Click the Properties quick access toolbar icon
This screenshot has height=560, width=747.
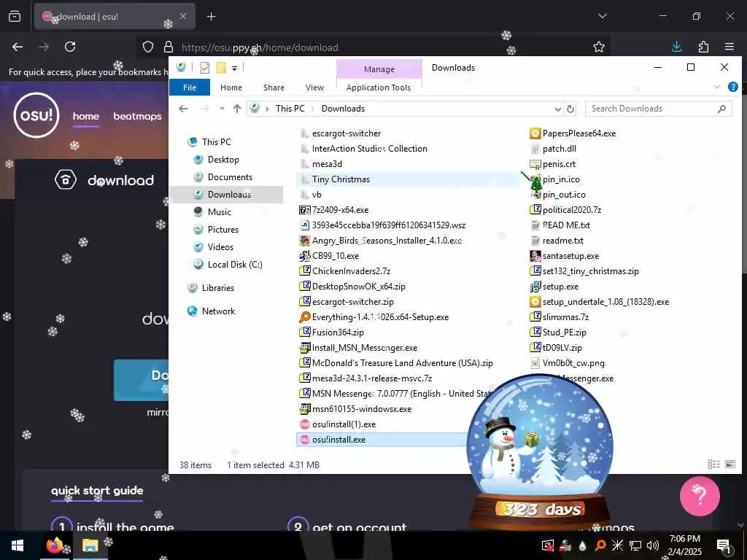point(205,68)
